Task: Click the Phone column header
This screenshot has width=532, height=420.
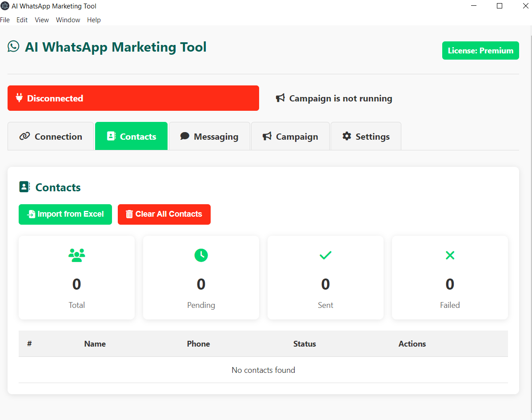Action: [199, 343]
